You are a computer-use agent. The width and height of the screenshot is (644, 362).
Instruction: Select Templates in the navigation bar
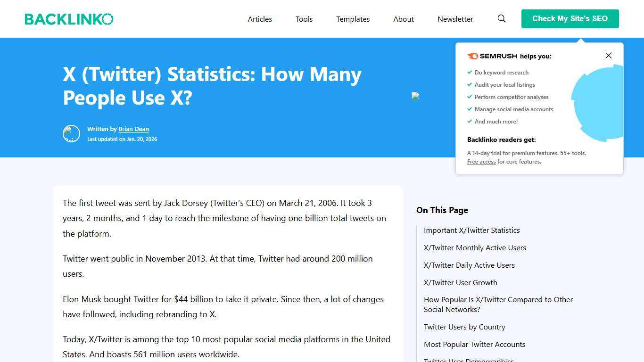[x=353, y=19]
